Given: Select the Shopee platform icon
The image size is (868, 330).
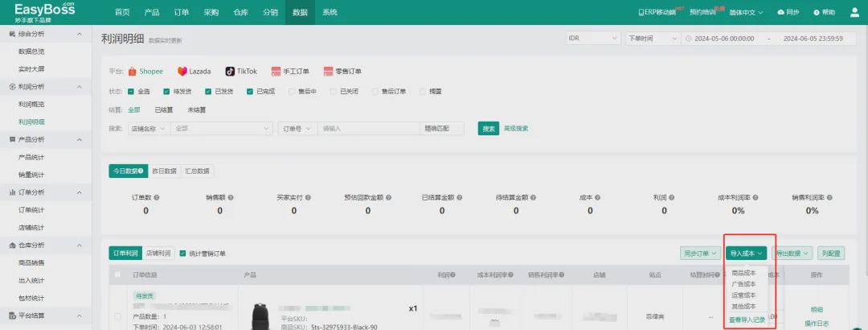Looking at the screenshot, I should coord(133,72).
